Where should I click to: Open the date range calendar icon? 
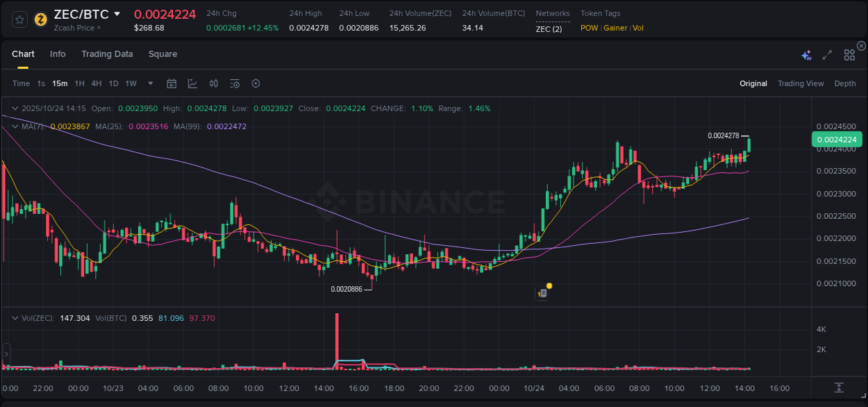click(172, 83)
